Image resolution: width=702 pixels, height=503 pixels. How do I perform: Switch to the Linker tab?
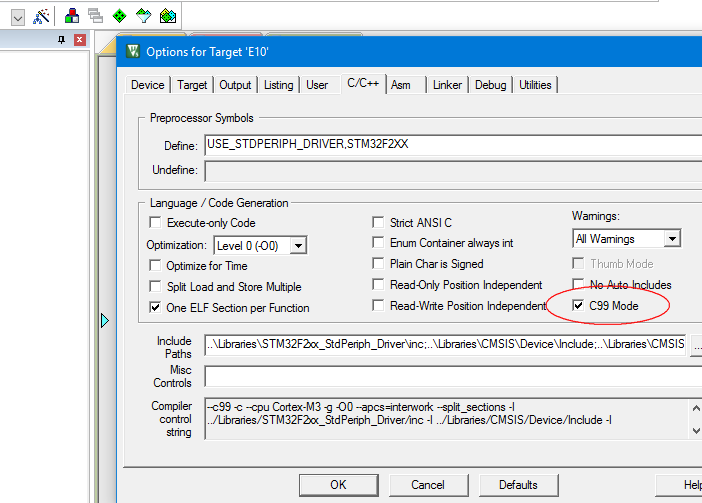(447, 85)
